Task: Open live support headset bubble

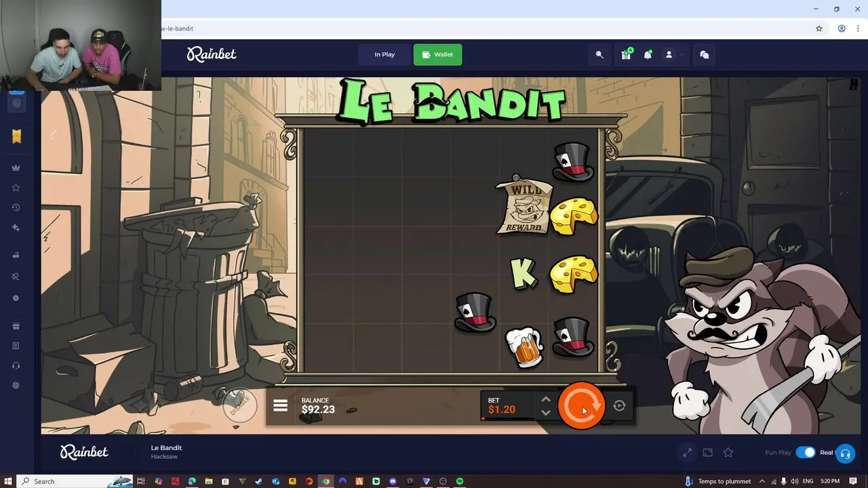Action: (x=845, y=453)
